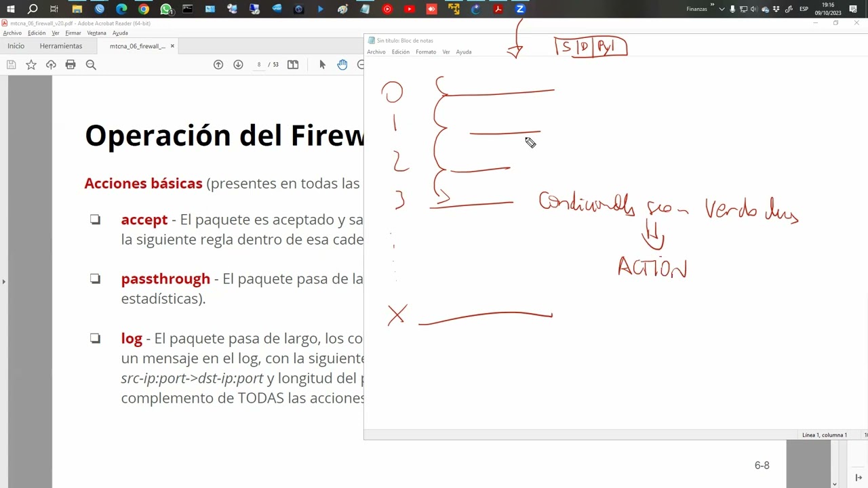
Task: Click the page display view icon
Action: pyautogui.click(x=293, y=64)
